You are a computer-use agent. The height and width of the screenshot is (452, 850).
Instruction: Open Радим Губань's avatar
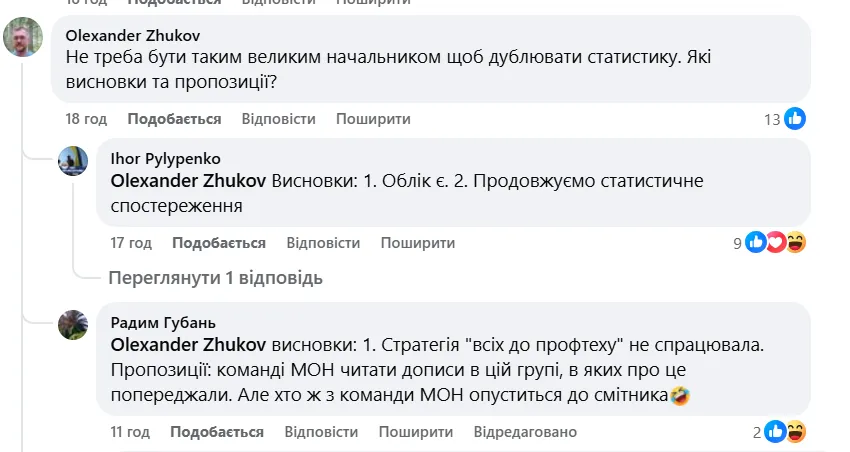[73, 325]
